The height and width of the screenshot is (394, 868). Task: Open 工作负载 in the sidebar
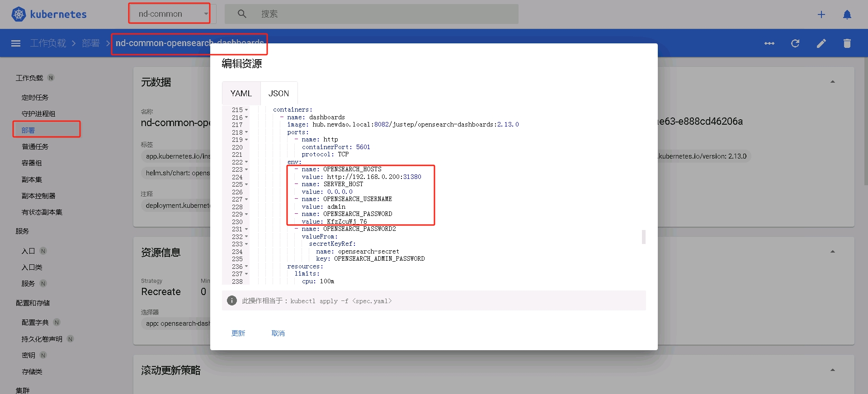(29, 78)
